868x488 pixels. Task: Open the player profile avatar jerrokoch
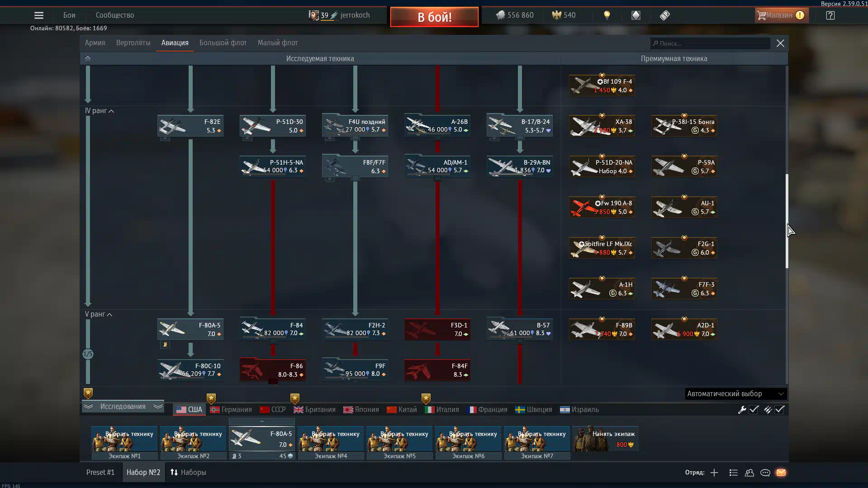coord(339,15)
